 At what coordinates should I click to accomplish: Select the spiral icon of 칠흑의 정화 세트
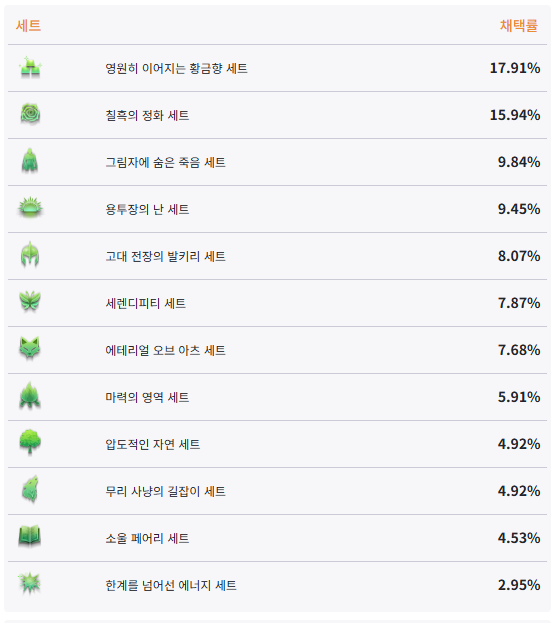click(x=31, y=115)
